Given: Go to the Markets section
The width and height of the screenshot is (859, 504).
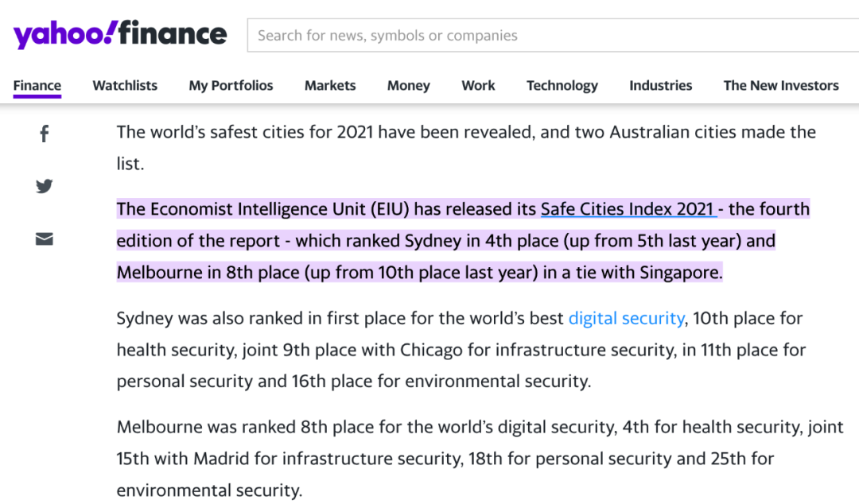Looking at the screenshot, I should (x=330, y=86).
